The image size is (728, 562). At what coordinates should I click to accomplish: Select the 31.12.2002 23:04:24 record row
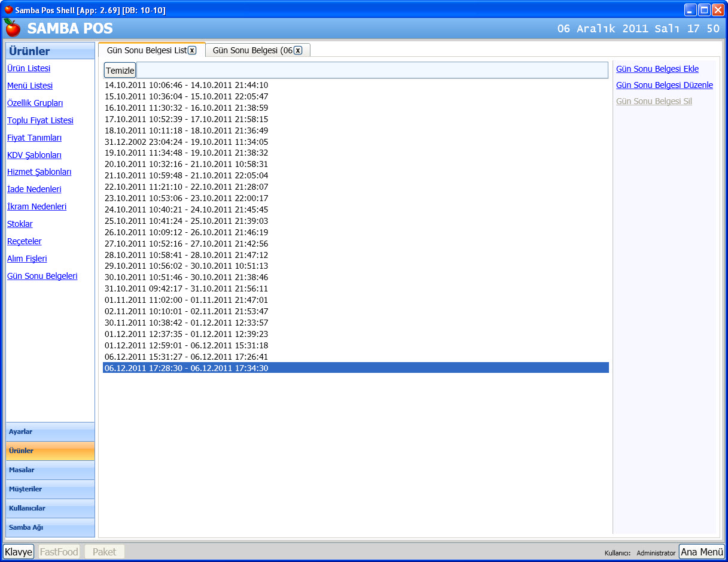(x=186, y=142)
